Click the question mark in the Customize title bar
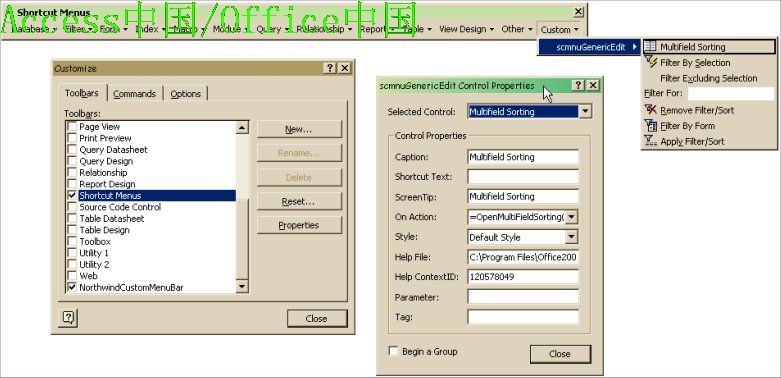The height and width of the screenshot is (378, 781). coord(330,68)
